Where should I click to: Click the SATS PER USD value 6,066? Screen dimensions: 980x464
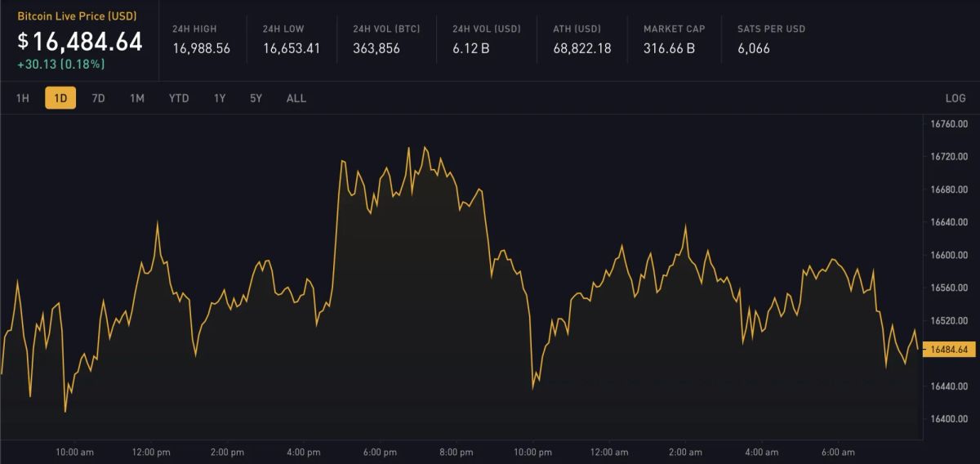click(754, 48)
